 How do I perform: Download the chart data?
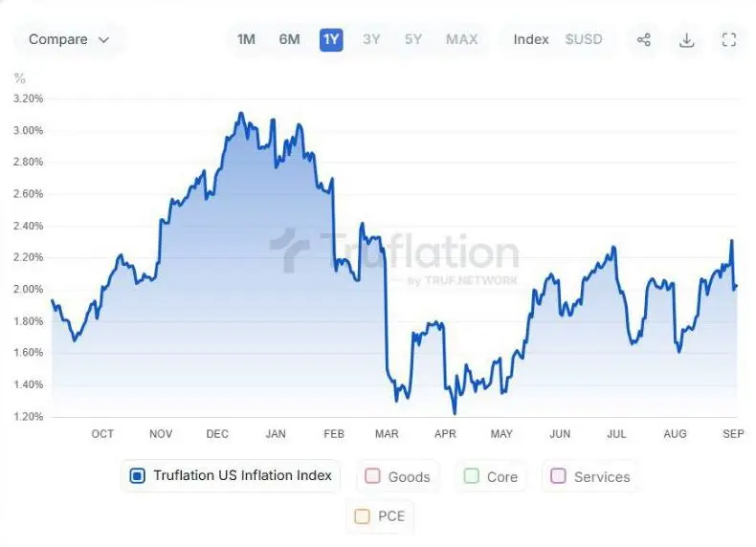point(686,39)
